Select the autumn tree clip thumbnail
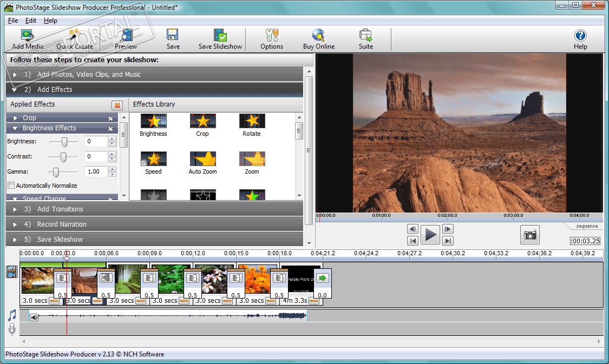The width and height of the screenshot is (609, 364). click(38, 280)
